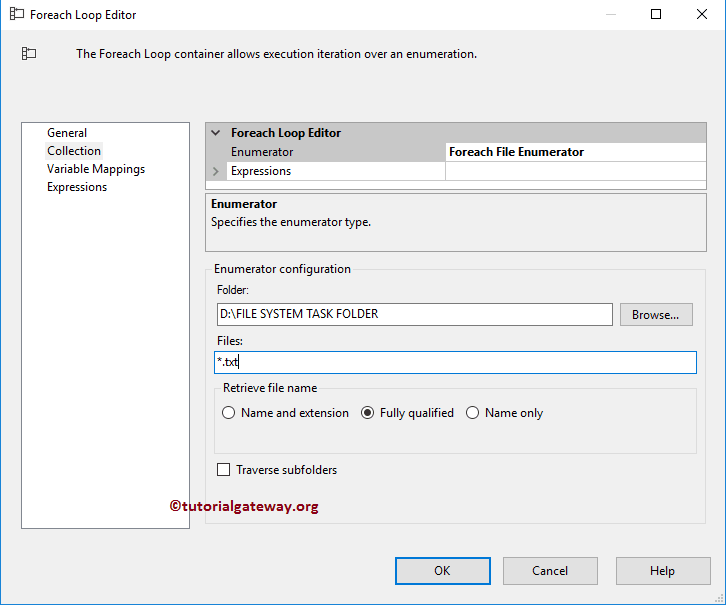Viewport: 726px width, 605px height.
Task: Select Name only option
Action: tap(472, 413)
